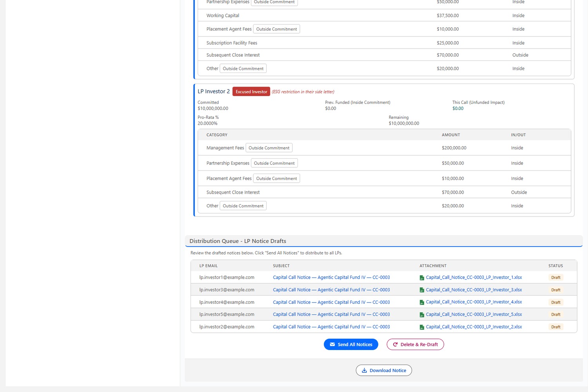
Task: Click the Subscription Facility Fees row label
Action: click(232, 43)
